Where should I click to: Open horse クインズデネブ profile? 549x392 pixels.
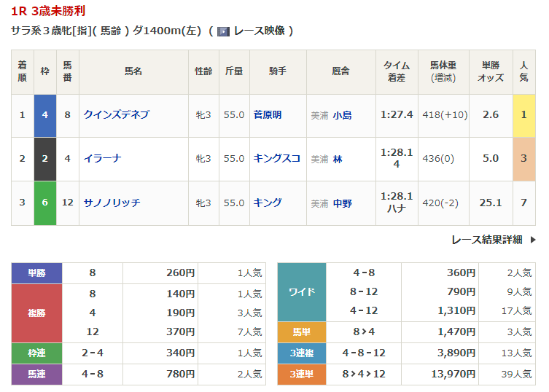pyautogui.click(x=116, y=115)
